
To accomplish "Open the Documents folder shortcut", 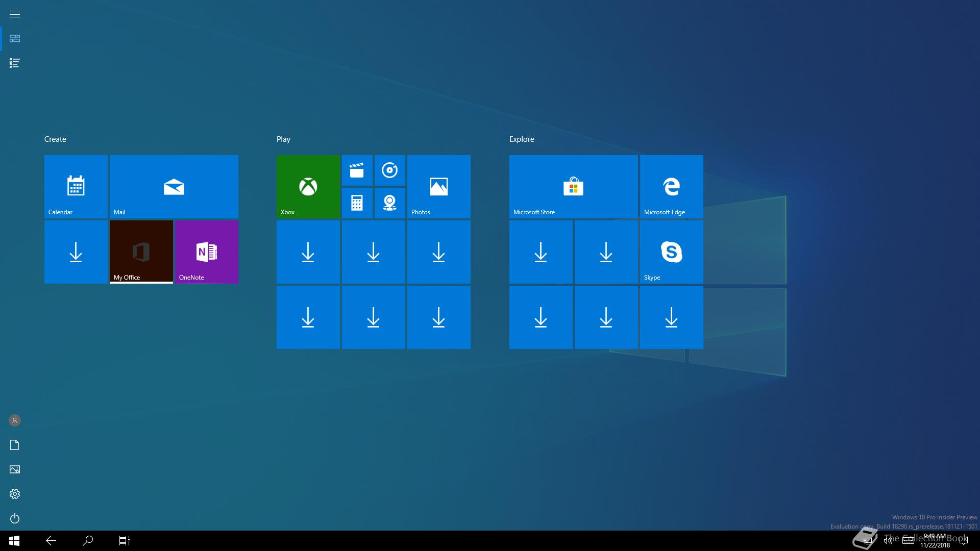I will [x=15, y=445].
